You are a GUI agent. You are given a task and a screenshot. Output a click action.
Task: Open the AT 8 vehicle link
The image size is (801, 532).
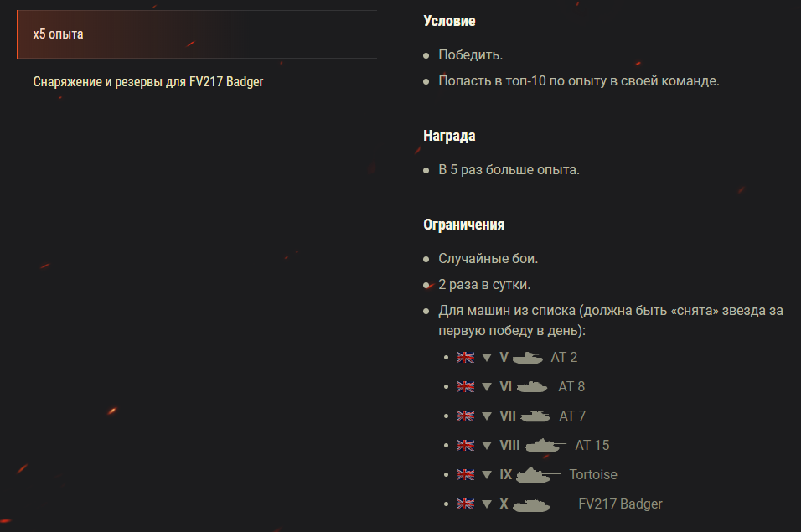[x=571, y=387]
